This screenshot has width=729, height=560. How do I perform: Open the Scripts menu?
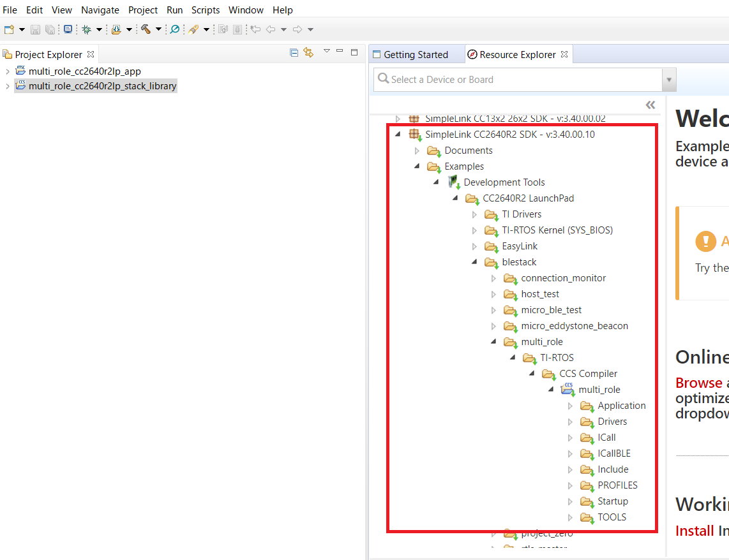[x=205, y=10]
